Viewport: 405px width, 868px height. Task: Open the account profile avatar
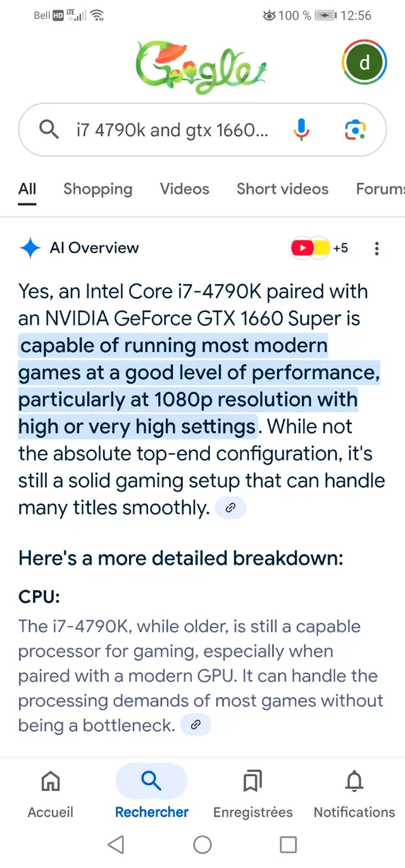point(364,63)
